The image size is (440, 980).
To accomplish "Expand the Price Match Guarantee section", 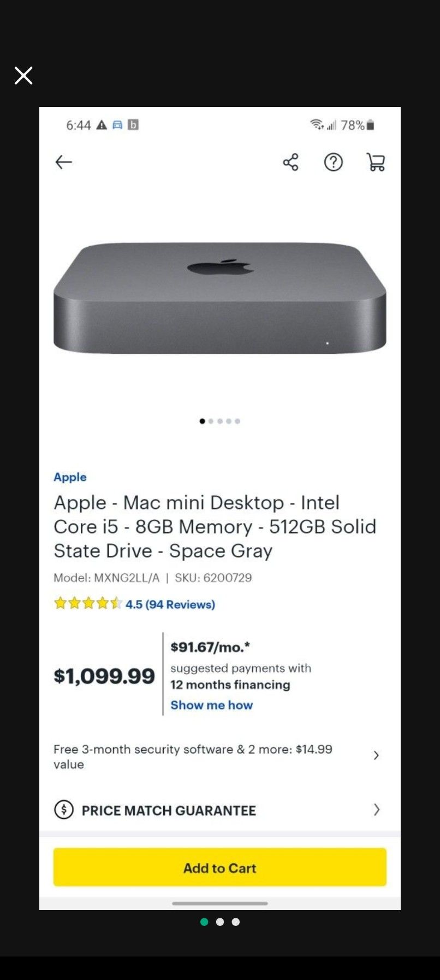I will pos(377,810).
